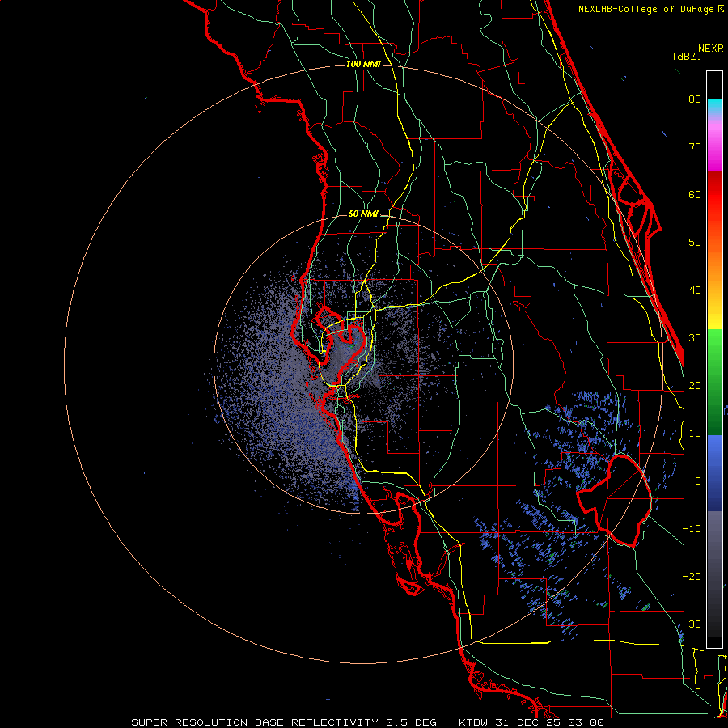Click the 10 value on the dBZ scale

[695, 434]
